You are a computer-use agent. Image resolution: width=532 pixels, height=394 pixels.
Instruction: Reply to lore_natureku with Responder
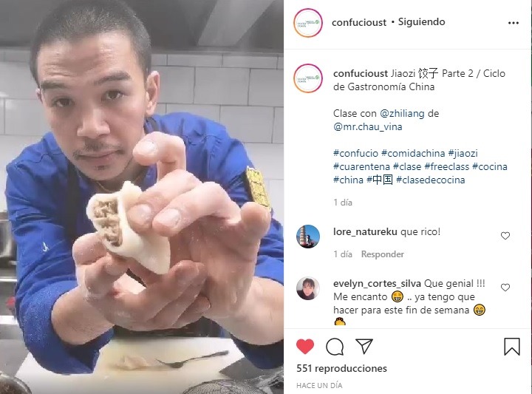coord(383,254)
